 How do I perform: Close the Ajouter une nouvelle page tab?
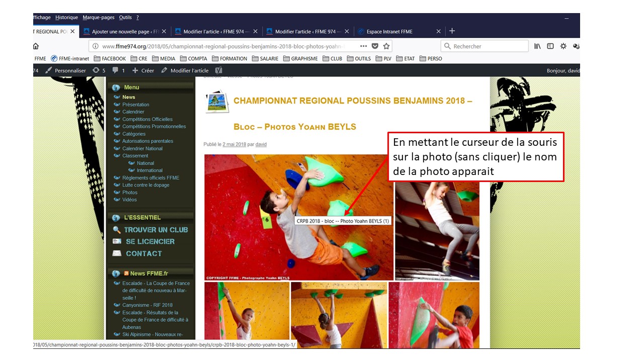point(164,32)
